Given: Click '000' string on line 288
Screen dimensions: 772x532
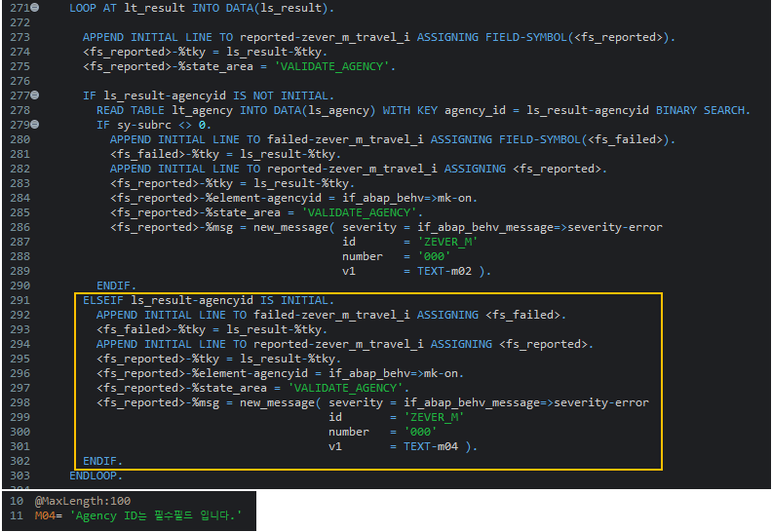Looking at the screenshot, I should pyautogui.click(x=434, y=256).
